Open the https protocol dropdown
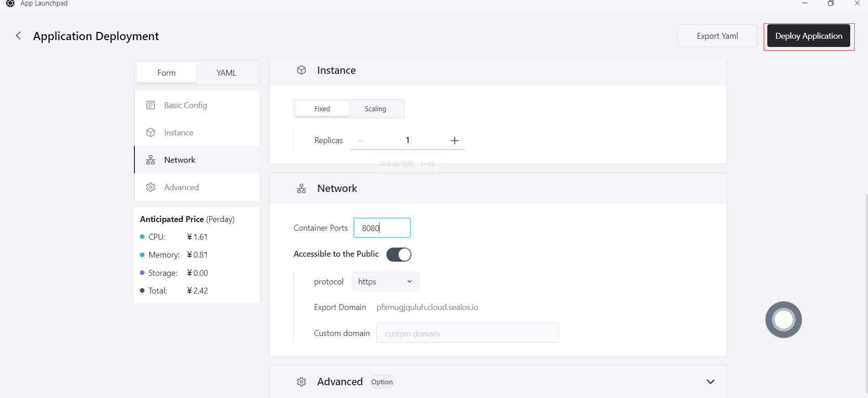The width and height of the screenshot is (868, 398). pyautogui.click(x=385, y=282)
